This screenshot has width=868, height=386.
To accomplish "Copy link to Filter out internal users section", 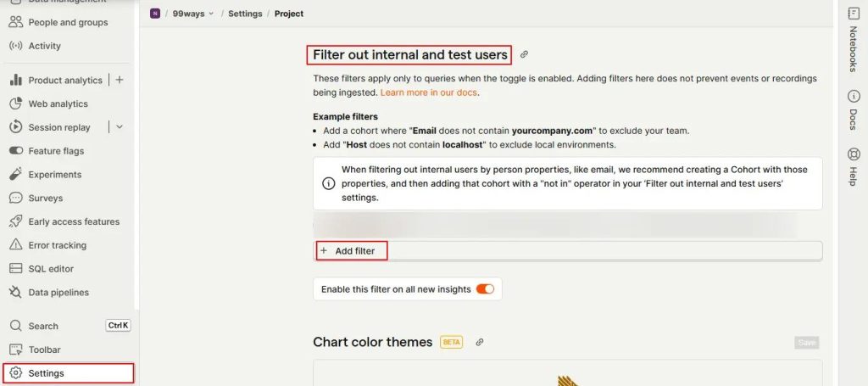I will click(x=524, y=54).
